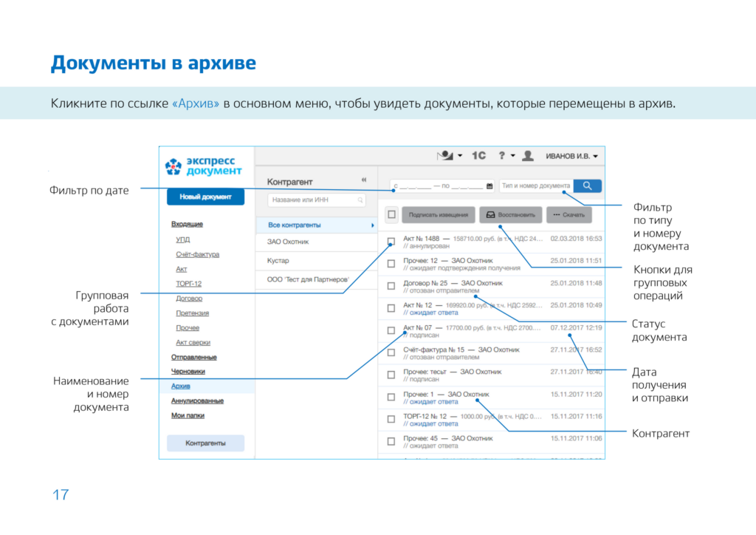
Task: Click date 02.03.2018 16:53 in list
Action: (576, 239)
